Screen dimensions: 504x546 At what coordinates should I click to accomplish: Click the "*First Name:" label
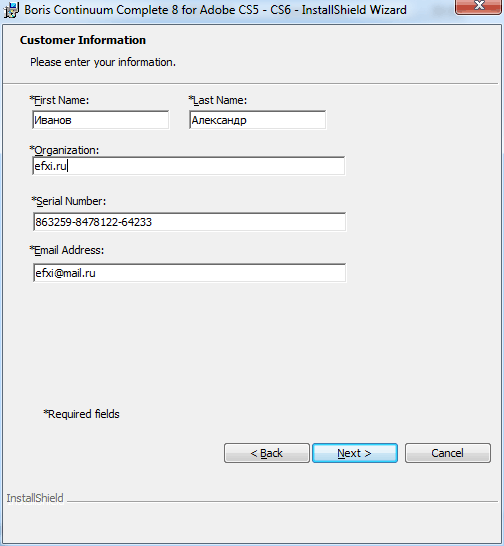(59, 100)
